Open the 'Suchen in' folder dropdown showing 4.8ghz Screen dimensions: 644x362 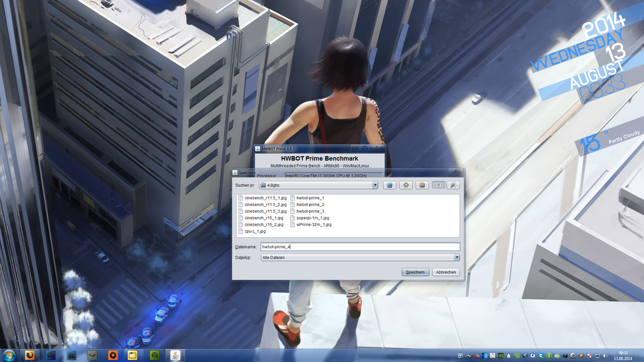[x=318, y=185]
